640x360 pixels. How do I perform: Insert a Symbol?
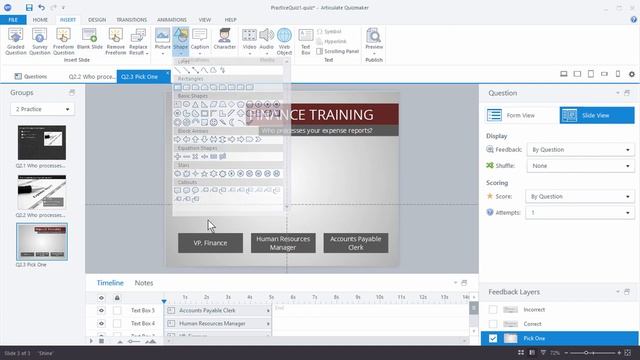click(x=329, y=31)
